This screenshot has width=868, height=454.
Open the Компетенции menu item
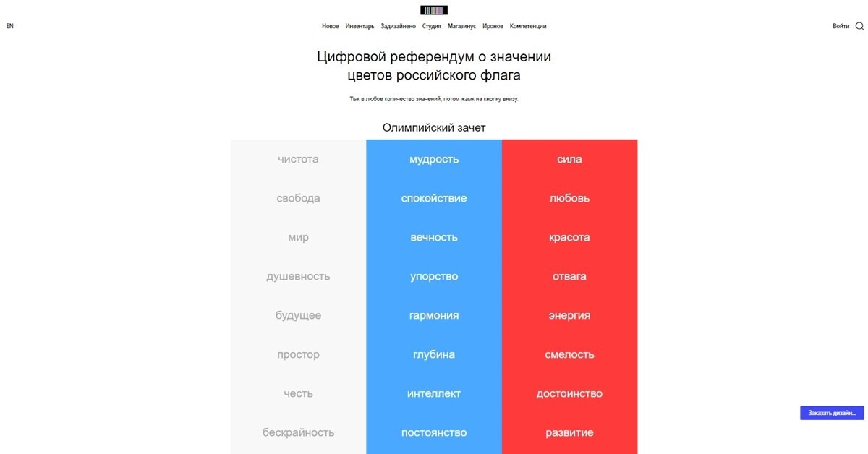click(528, 26)
